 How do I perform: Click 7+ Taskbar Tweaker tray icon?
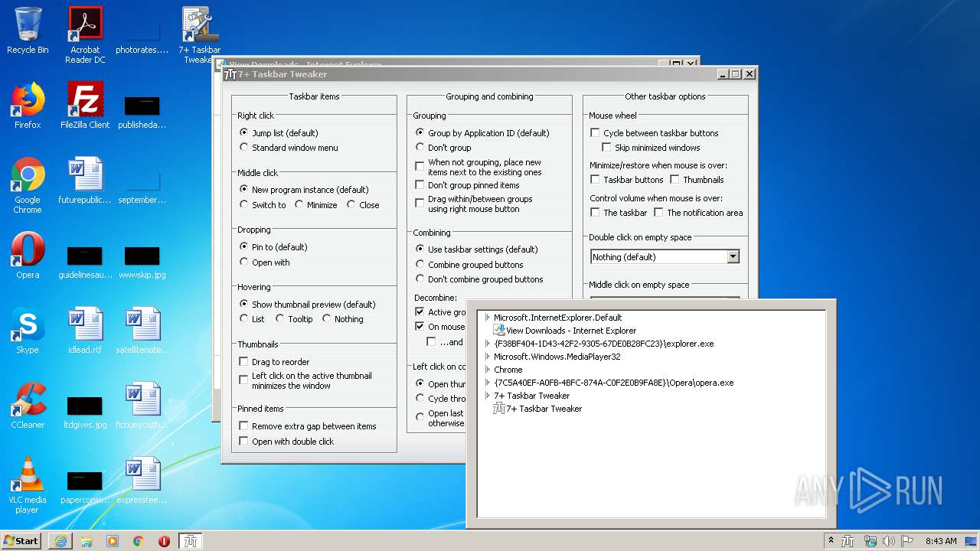(848, 541)
